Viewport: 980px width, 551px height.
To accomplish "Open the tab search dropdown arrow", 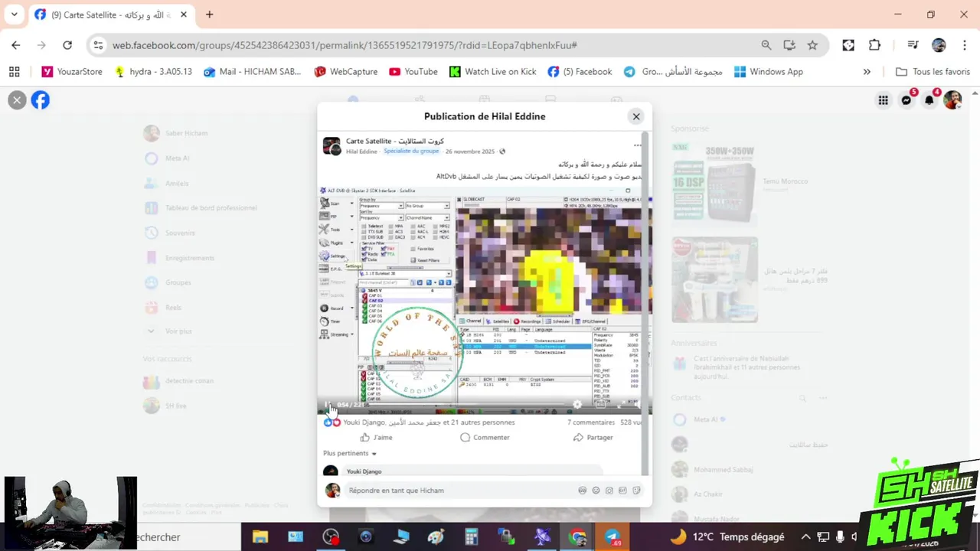I will pos(14,15).
